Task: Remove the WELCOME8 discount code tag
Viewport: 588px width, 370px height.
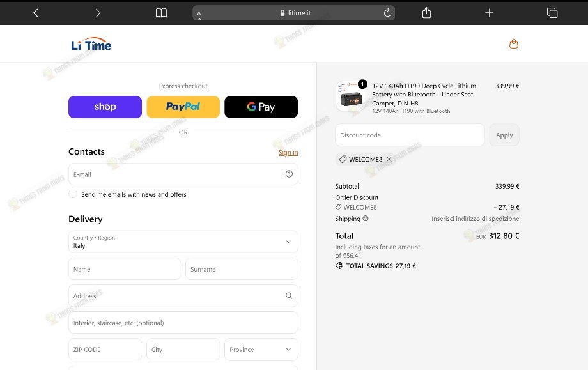Action: pyautogui.click(x=389, y=159)
